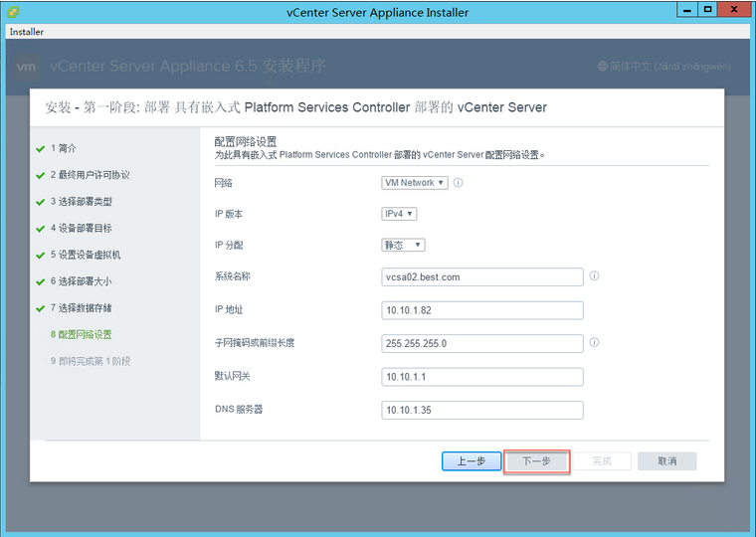
Task: Click the info icon beside system name field
Action: tap(594, 275)
